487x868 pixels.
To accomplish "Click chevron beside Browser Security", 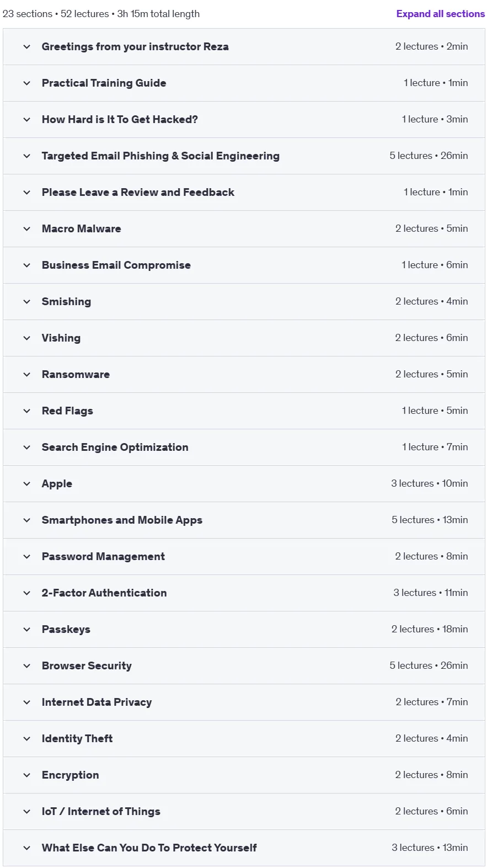I will tap(26, 666).
